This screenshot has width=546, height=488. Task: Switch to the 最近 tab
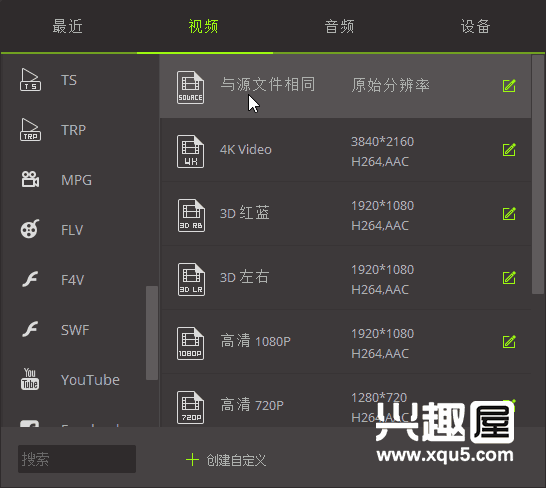pos(68,26)
